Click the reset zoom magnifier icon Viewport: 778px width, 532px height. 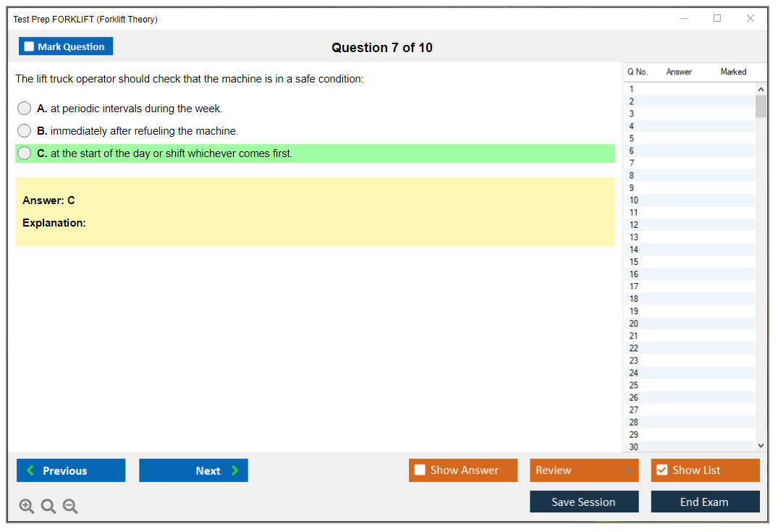(48, 507)
